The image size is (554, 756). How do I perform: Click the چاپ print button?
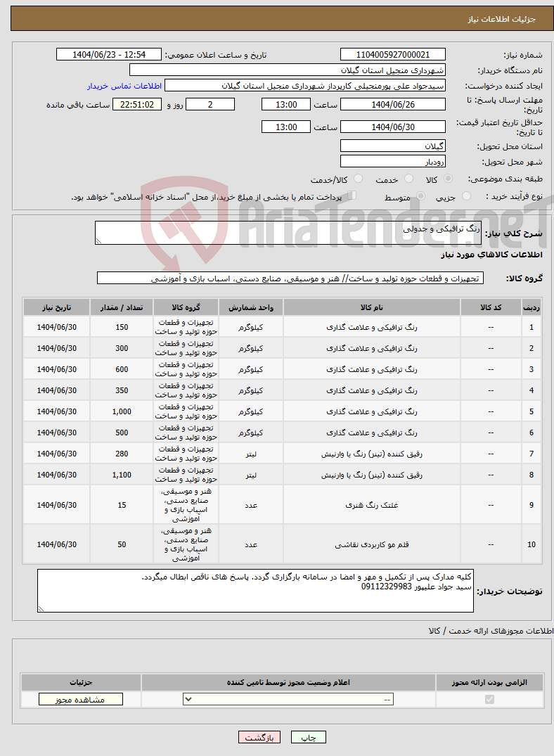[x=309, y=737]
